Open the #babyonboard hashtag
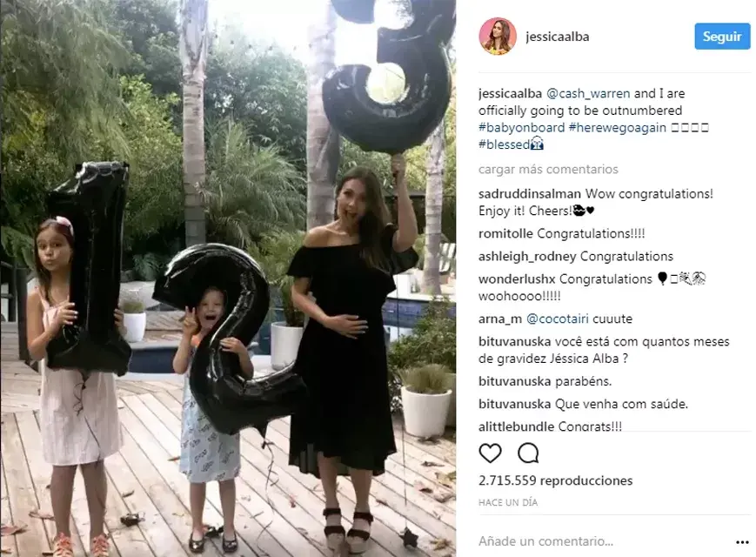 click(521, 128)
